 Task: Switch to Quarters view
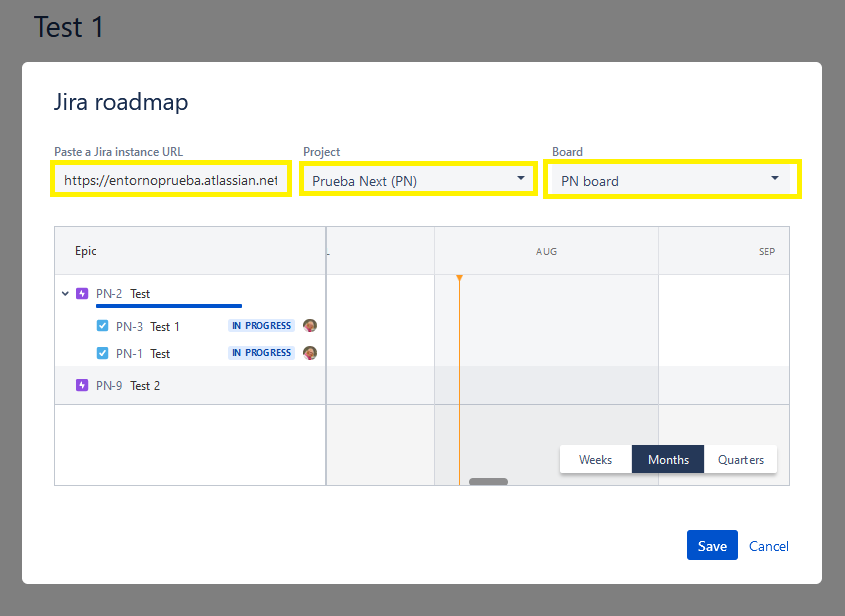pyautogui.click(x=741, y=459)
